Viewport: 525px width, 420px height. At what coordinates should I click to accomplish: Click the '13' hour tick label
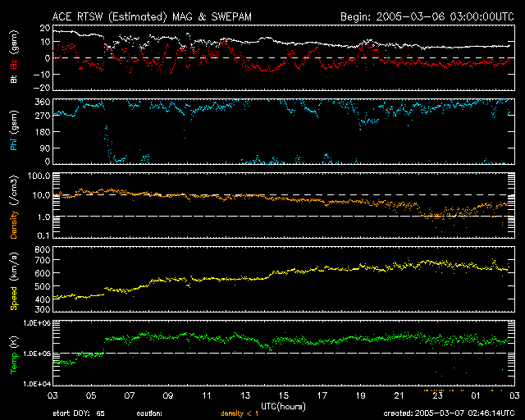[245, 395]
